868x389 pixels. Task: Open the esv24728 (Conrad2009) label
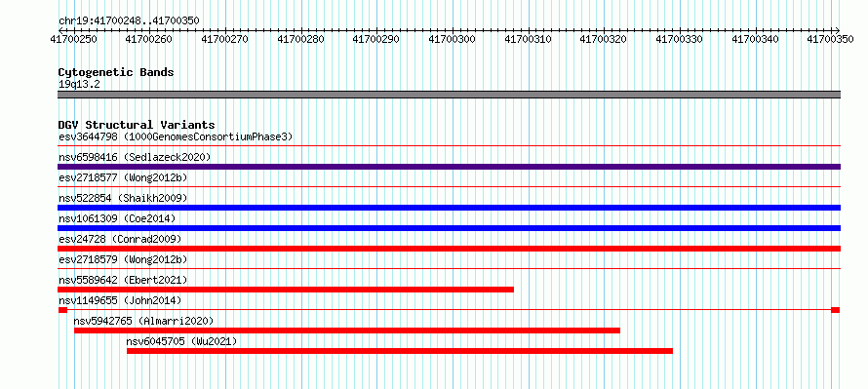(120, 239)
